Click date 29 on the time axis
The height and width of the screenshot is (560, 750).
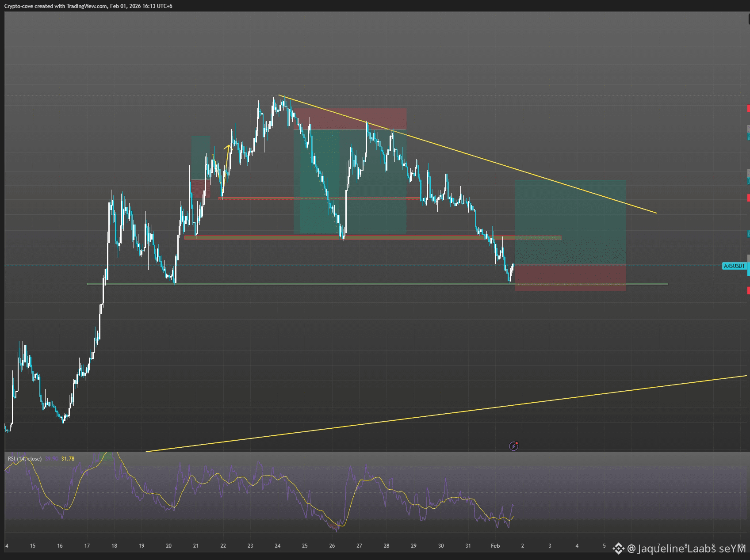point(413,546)
